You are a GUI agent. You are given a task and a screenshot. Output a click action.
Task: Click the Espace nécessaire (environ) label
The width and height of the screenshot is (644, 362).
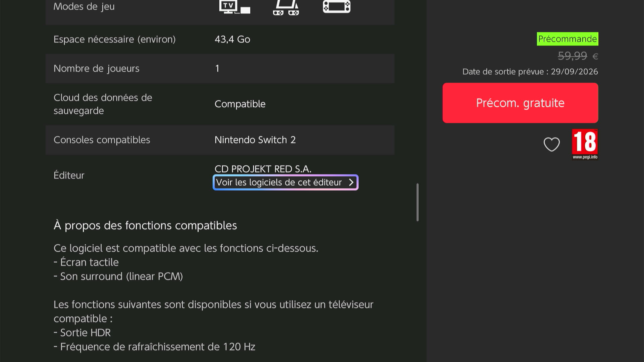tap(114, 39)
